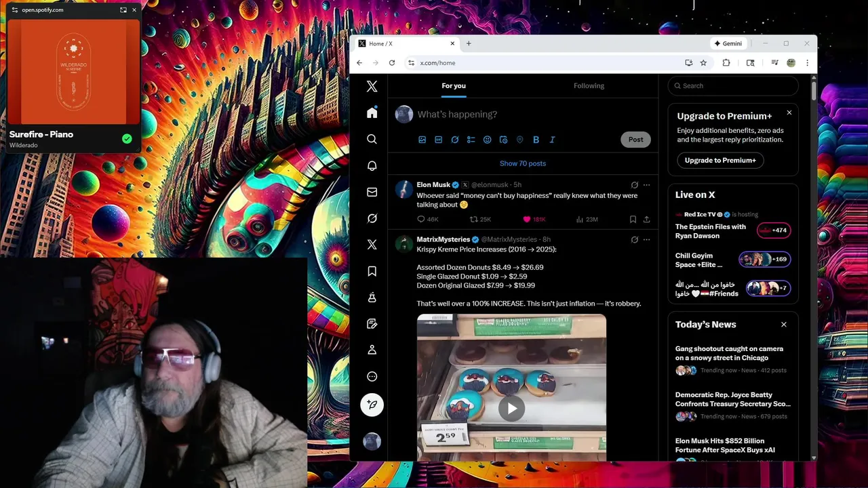
Task: Click Grok icon on MatrixMysteries post
Action: point(634,239)
